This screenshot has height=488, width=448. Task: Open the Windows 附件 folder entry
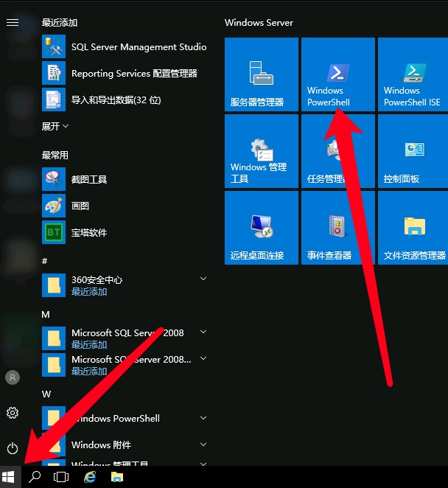coord(125,445)
